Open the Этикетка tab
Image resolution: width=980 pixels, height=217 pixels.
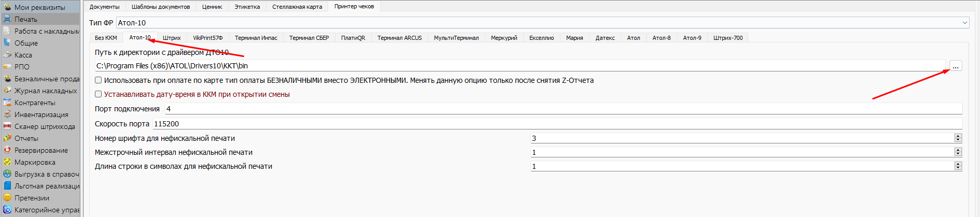coord(247,7)
